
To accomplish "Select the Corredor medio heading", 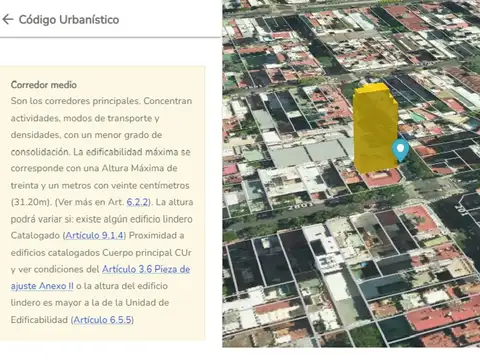I will 44,85.
